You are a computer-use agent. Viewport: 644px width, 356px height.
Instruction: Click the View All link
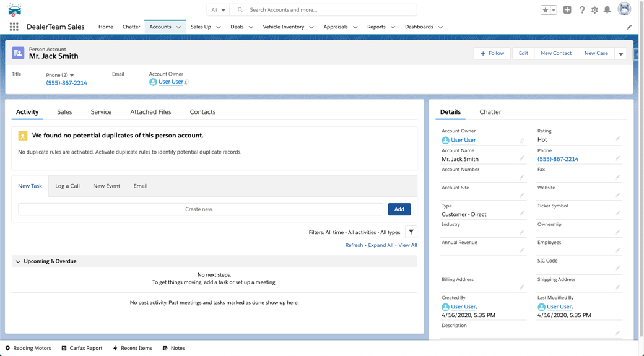click(407, 245)
